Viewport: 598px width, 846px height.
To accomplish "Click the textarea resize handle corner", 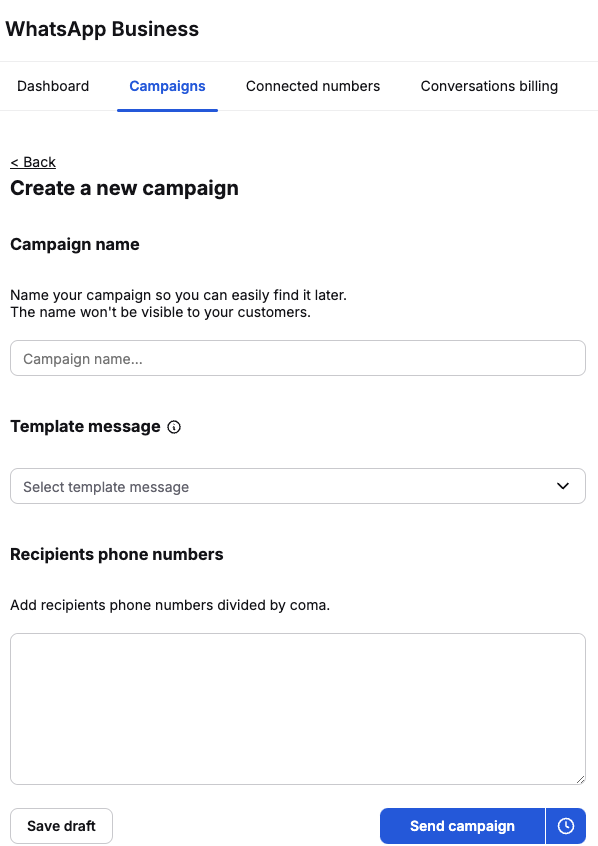I will [x=580, y=779].
